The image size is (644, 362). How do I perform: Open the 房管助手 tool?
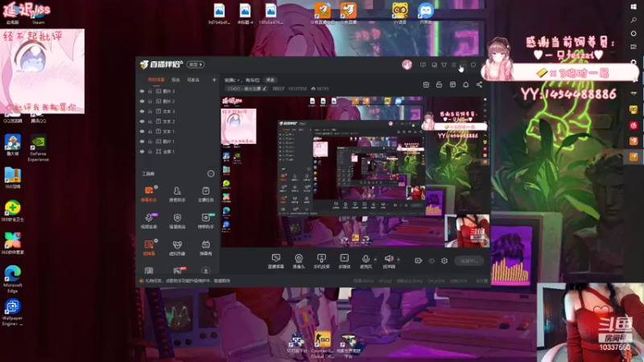[x=177, y=194]
